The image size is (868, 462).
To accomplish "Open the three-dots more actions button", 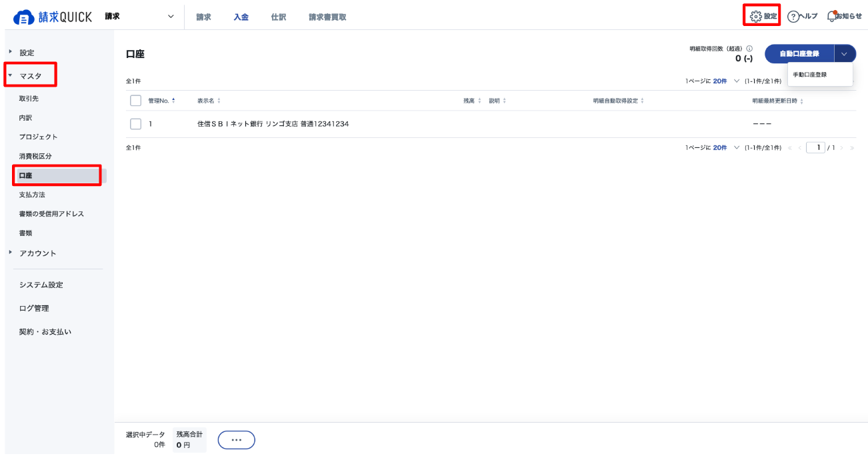I will tap(237, 440).
